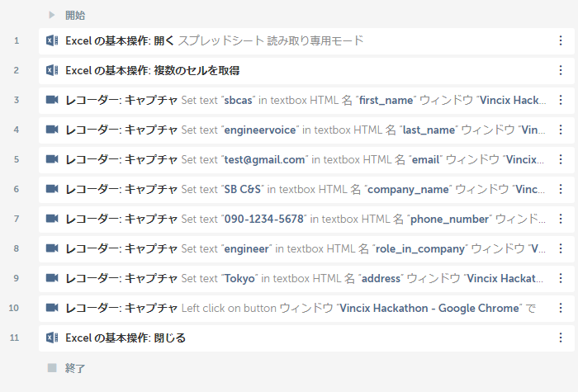Screen dimensions: 578x392
Task: Open options menu for 複数のセルを取得 step
Action: click(x=561, y=70)
